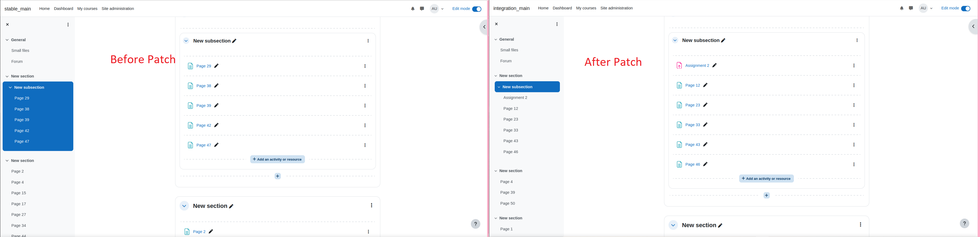Select Forum in integration_main course index
The height and width of the screenshot is (237, 980).
(506, 61)
